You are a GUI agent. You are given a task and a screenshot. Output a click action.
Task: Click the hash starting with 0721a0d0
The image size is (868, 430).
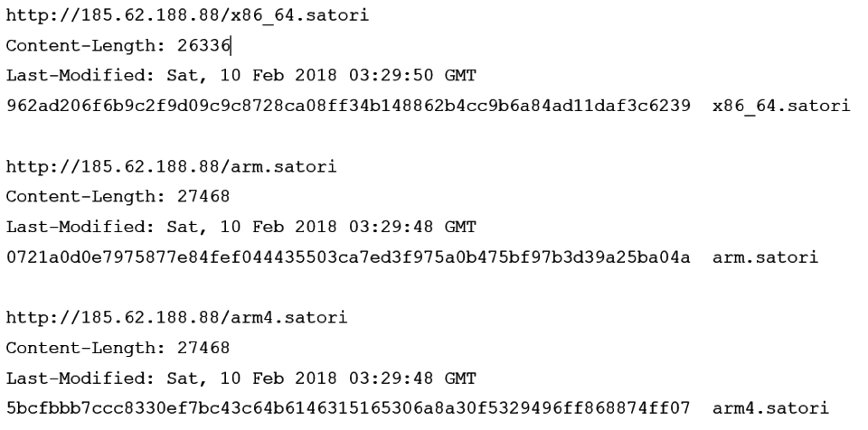(x=348, y=257)
